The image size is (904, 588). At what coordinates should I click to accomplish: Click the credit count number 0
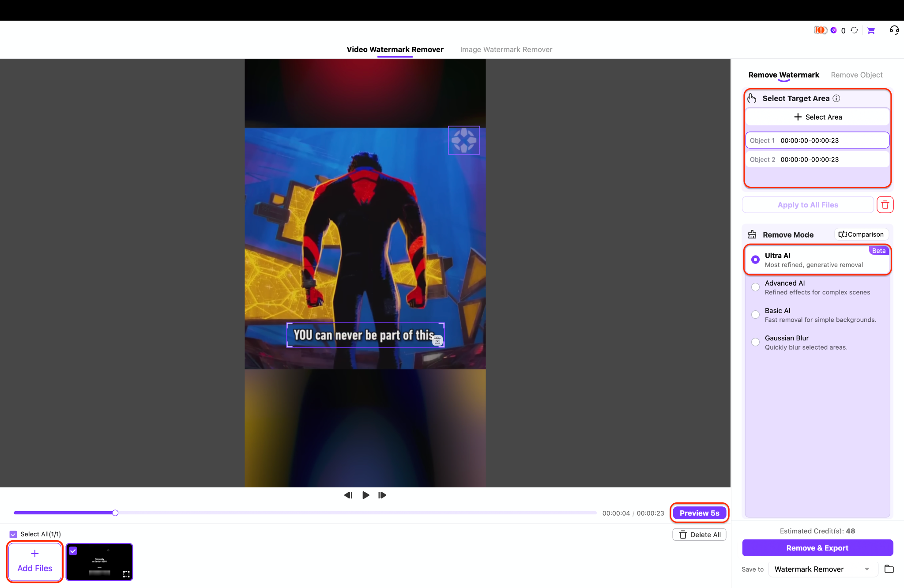[x=843, y=30]
